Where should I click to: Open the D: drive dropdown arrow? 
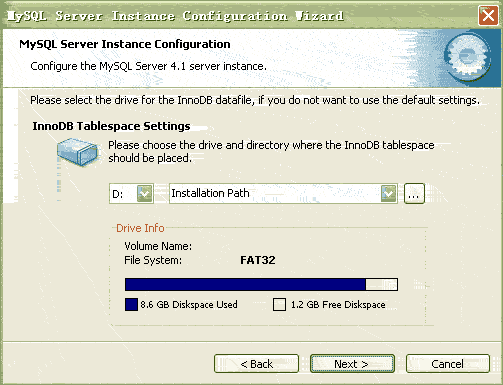145,193
